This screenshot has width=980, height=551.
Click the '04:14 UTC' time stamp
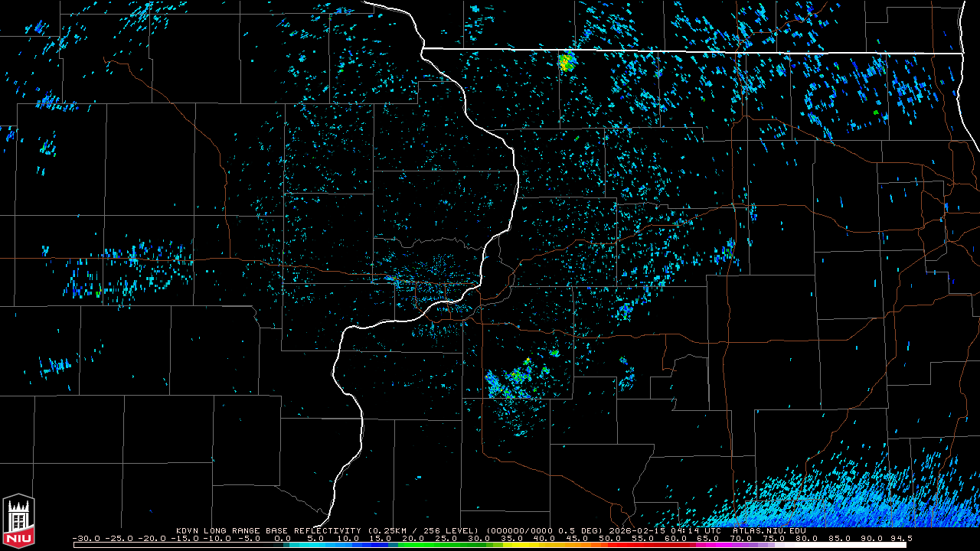(696, 530)
